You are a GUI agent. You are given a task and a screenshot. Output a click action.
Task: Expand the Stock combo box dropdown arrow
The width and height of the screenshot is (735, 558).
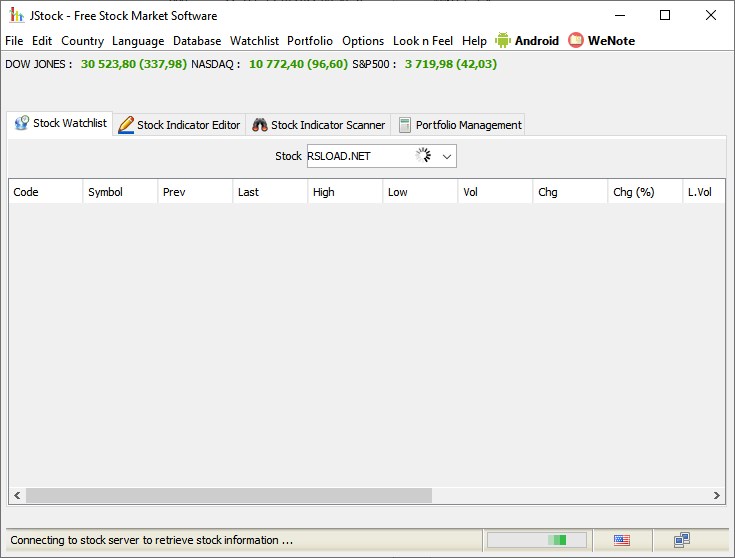click(x=447, y=156)
